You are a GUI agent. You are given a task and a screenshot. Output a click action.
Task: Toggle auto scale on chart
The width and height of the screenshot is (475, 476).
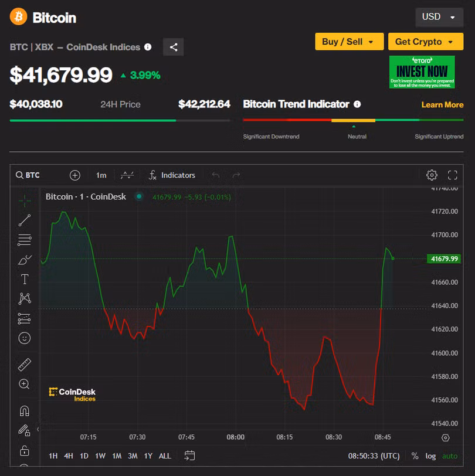(450, 455)
